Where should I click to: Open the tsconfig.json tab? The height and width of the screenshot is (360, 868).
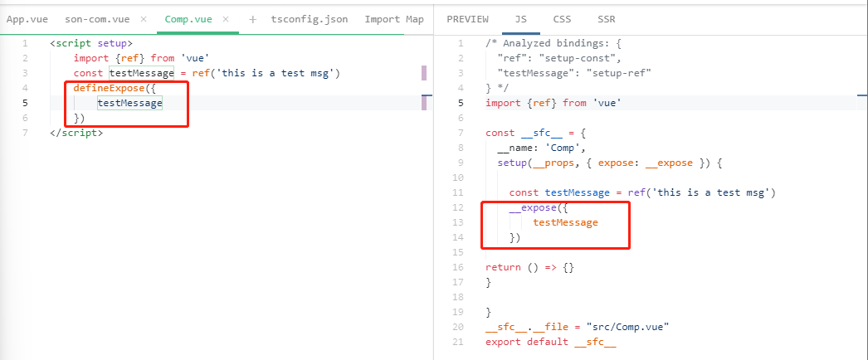(x=310, y=19)
